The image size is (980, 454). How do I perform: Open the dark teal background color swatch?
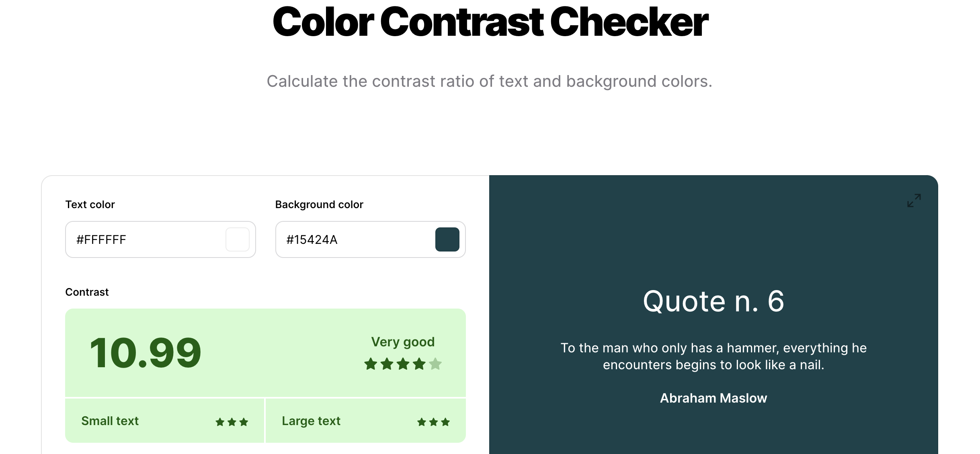[447, 239]
